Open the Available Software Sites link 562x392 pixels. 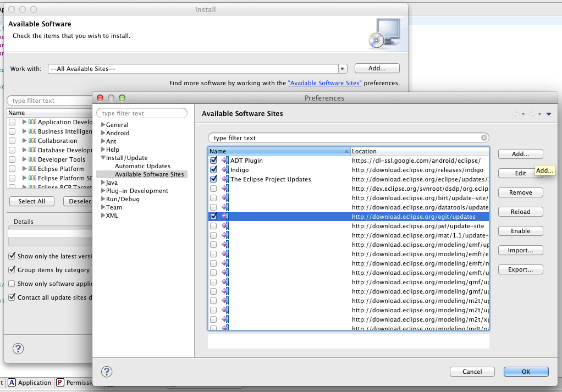[x=325, y=83]
